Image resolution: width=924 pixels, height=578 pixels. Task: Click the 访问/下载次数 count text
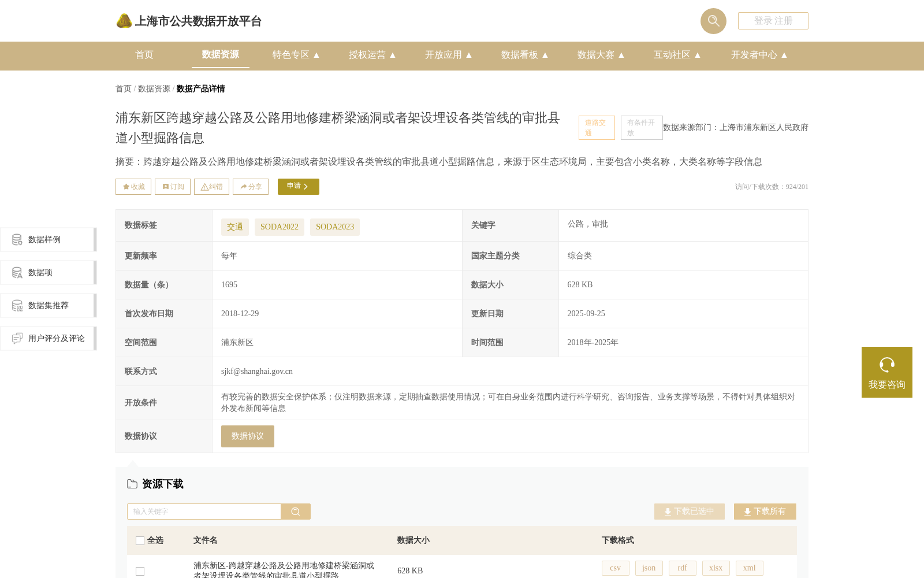pos(772,187)
